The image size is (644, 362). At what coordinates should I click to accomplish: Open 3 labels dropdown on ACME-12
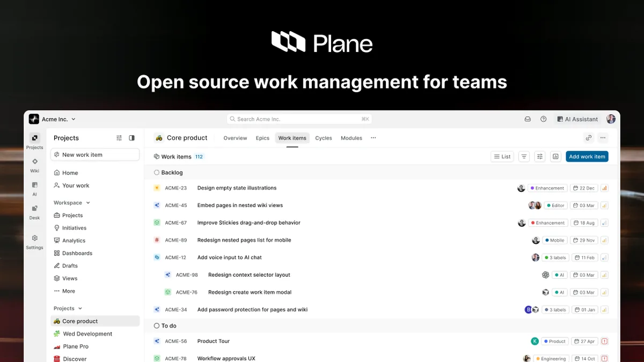(555, 257)
